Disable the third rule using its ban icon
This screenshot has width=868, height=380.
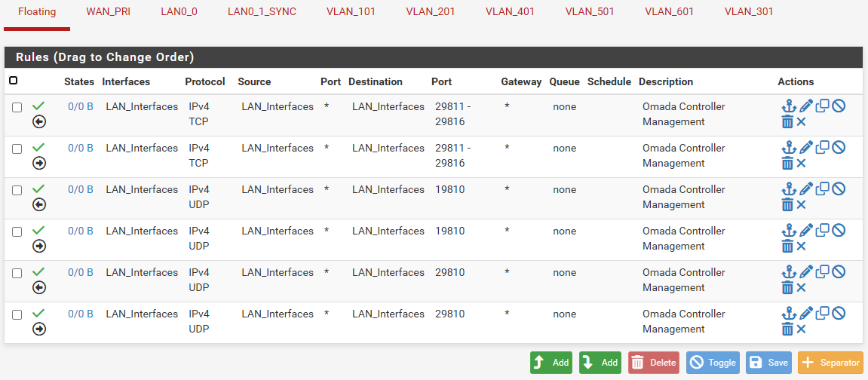pyautogui.click(x=838, y=188)
